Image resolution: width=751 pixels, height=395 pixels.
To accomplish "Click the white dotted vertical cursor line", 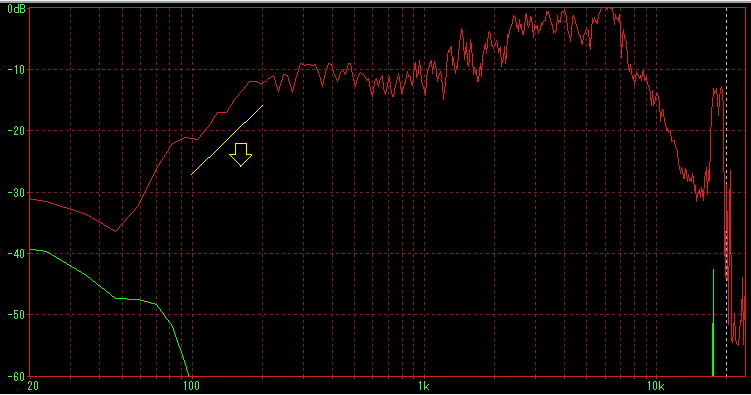I will pyautogui.click(x=727, y=192).
